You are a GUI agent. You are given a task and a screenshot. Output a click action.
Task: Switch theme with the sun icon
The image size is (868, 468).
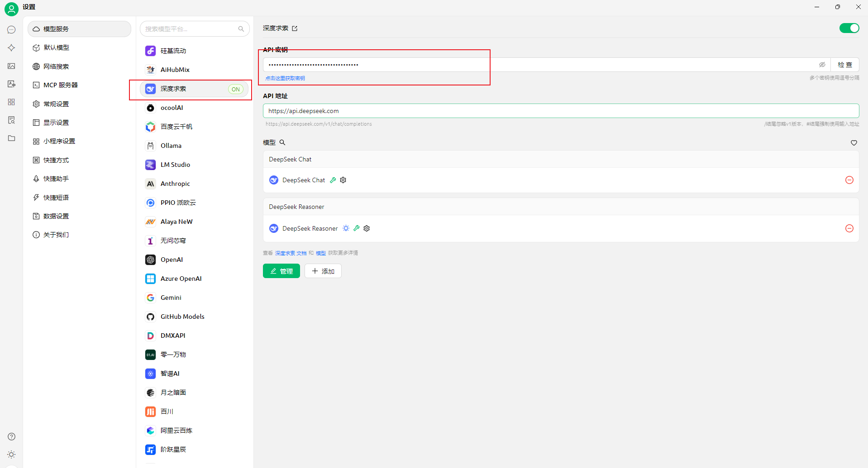coord(11,454)
